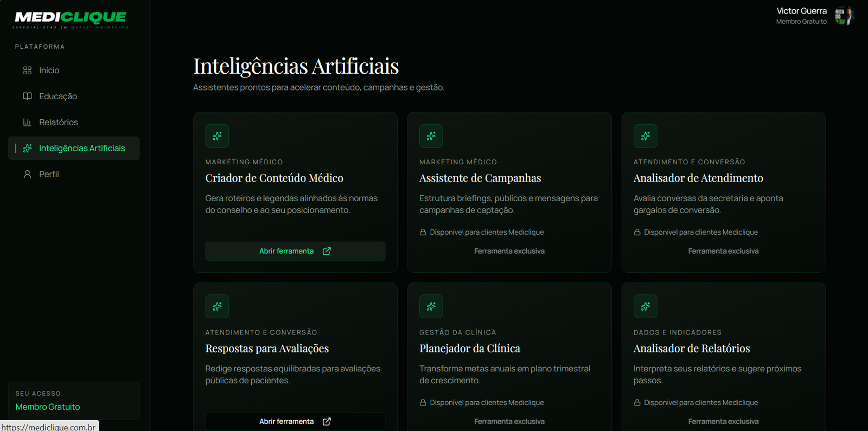
Task: Click Ferramenta exclusiva on Assistente de Campanhas
Action: pos(509,251)
